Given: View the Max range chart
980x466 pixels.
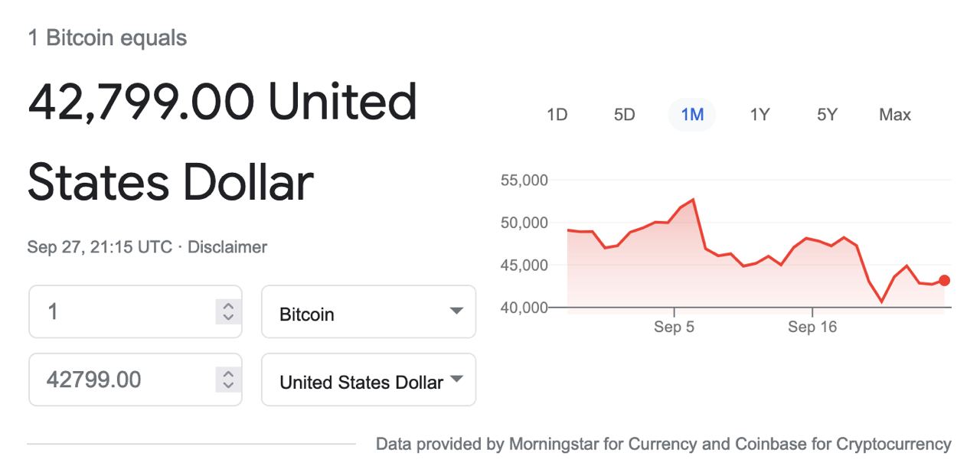Looking at the screenshot, I should 895,115.
